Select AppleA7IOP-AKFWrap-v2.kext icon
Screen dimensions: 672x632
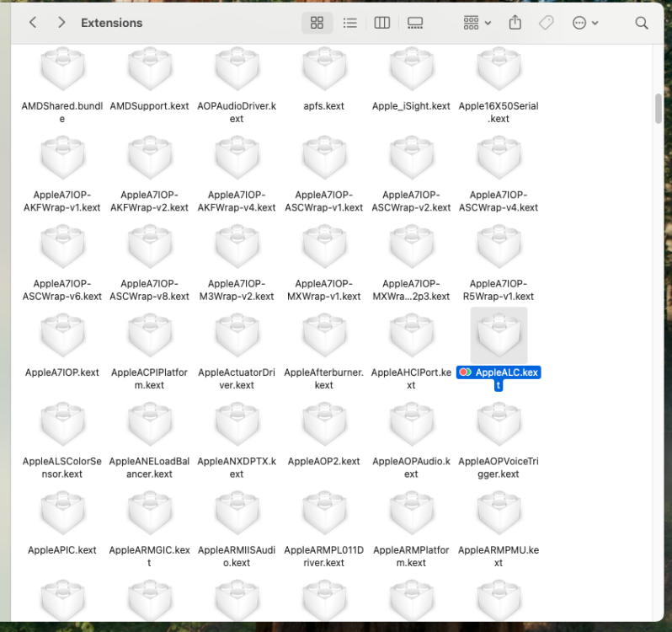pos(150,158)
